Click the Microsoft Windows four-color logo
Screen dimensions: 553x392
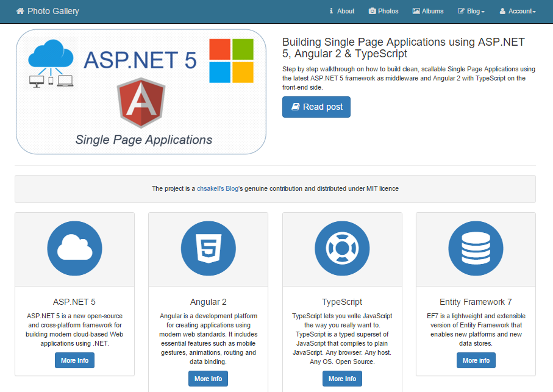tap(230, 61)
